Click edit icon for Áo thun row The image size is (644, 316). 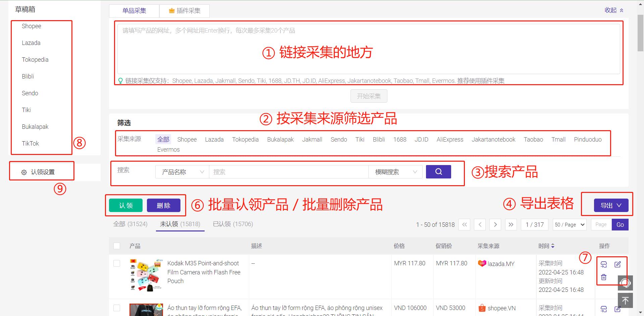click(618, 309)
